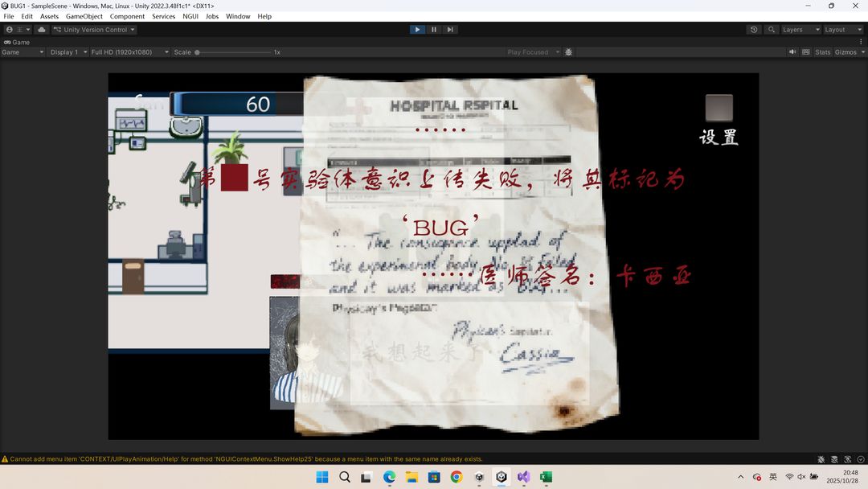Click the Unity Version Control button
The image size is (868, 489).
coord(94,30)
